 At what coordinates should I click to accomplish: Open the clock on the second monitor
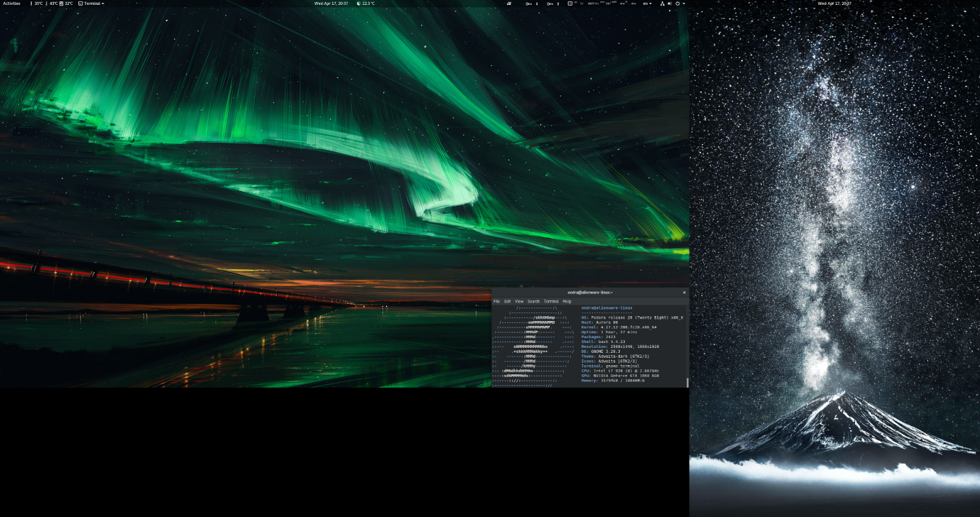click(x=834, y=4)
